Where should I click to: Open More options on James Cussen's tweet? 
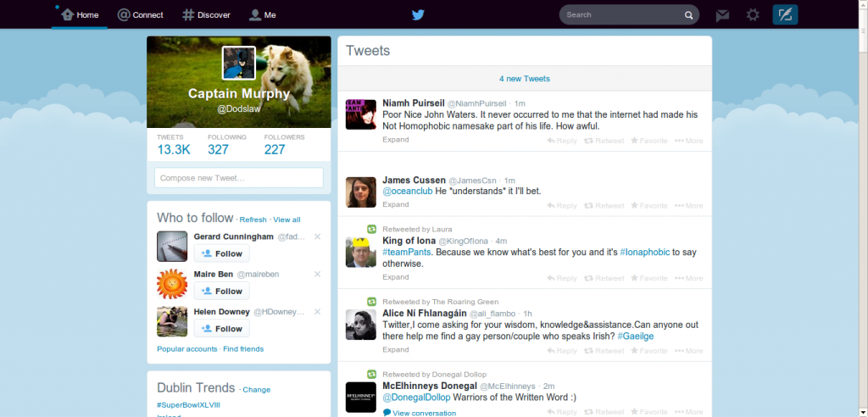[688, 205]
